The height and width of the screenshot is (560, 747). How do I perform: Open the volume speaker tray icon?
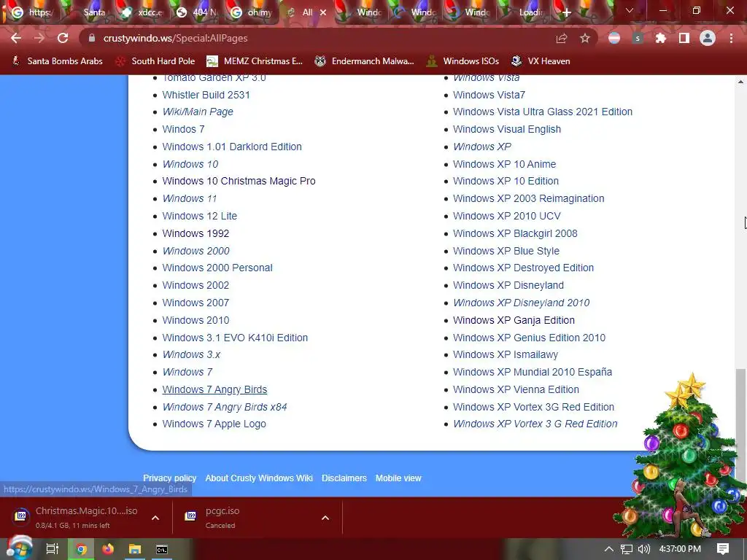pos(643,549)
